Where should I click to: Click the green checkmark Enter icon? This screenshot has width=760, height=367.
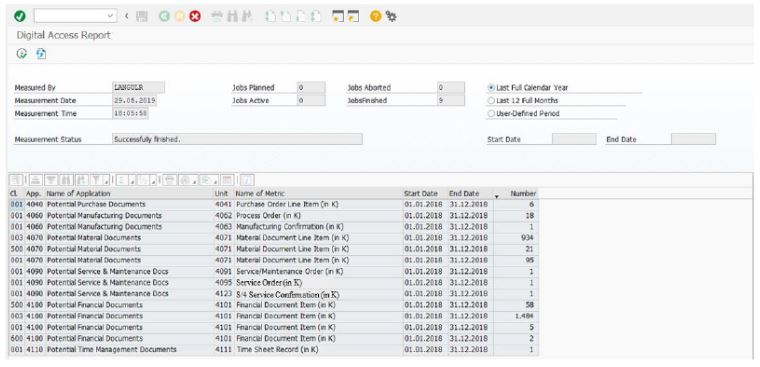click(x=20, y=16)
